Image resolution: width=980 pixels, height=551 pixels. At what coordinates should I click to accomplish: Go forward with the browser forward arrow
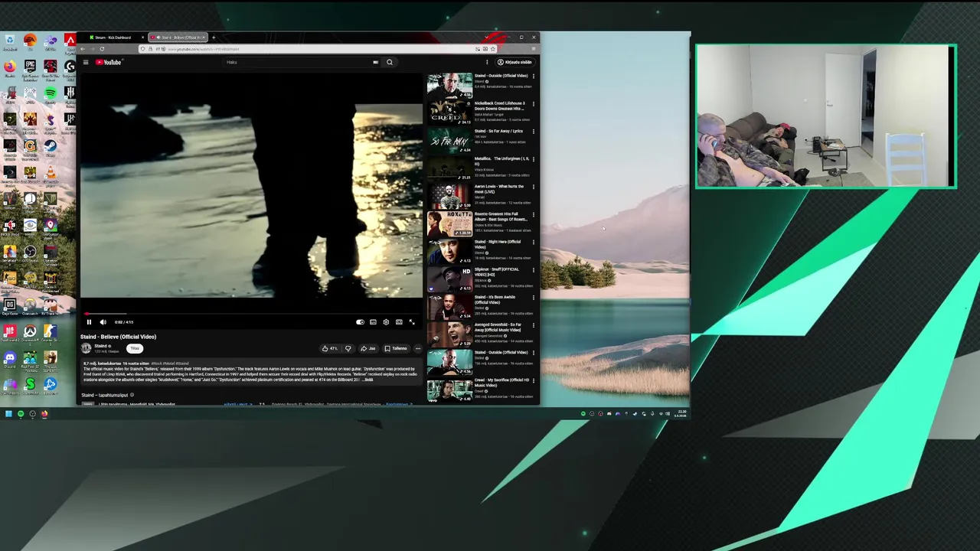[92, 49]
